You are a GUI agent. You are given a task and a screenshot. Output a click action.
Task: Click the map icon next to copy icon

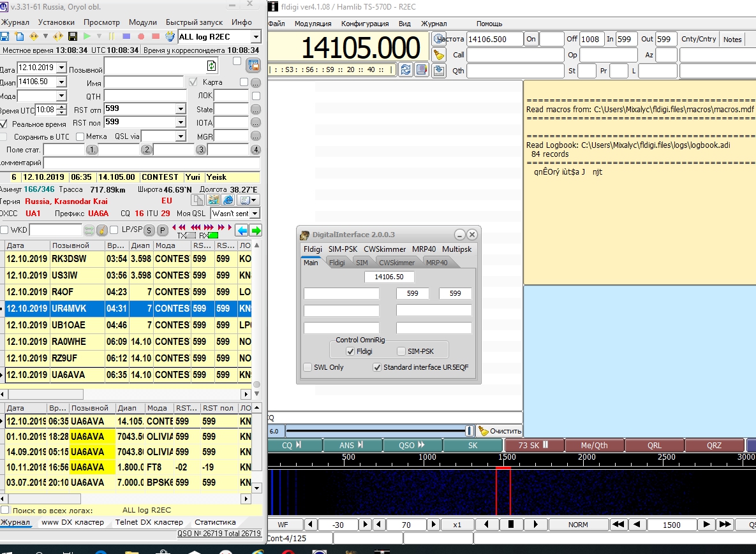213,200
